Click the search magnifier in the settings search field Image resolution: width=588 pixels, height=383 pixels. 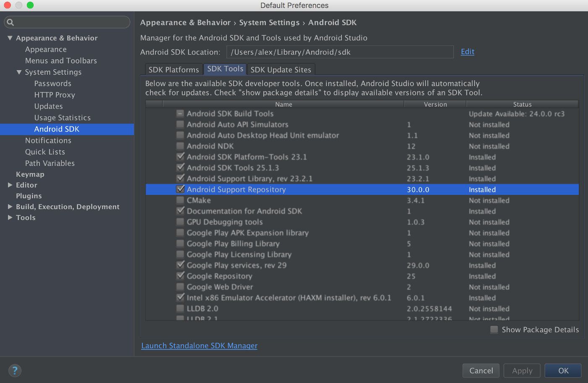coord(10,22)
